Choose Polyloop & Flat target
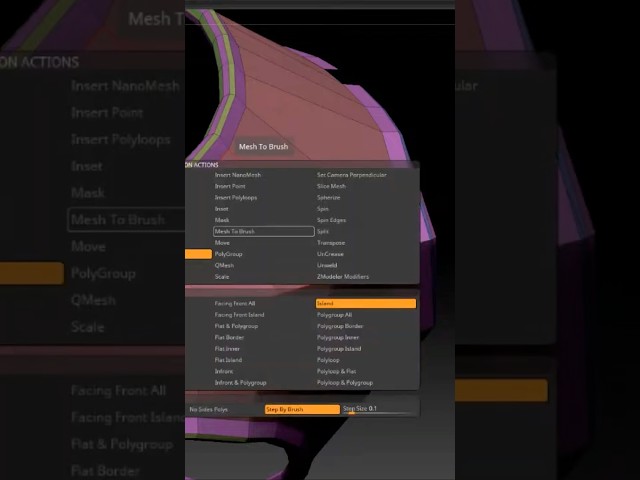 [336, 371]
